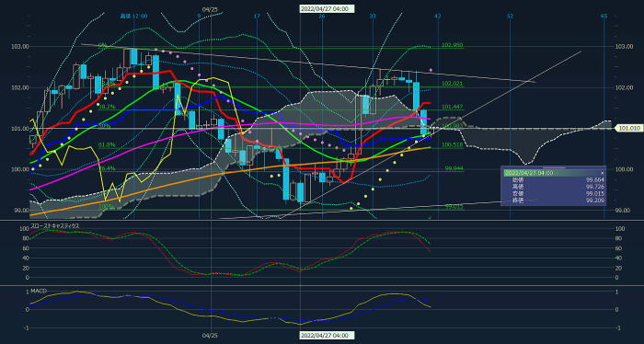
Task: Click the 高値 17:00 cycle start label
Action: 133,16
